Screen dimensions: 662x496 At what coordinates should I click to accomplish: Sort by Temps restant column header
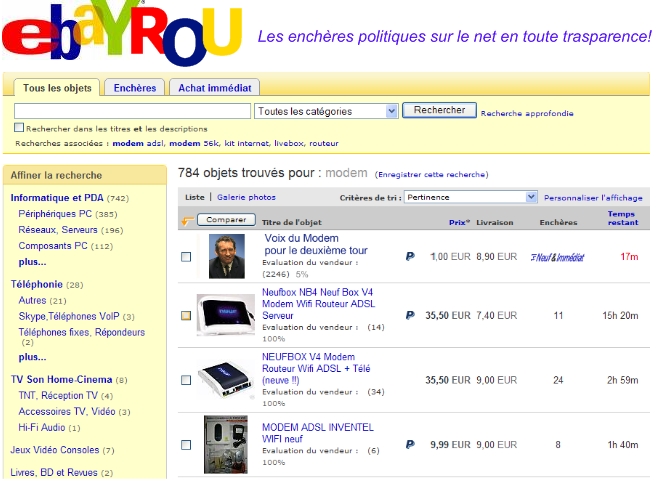623,218
